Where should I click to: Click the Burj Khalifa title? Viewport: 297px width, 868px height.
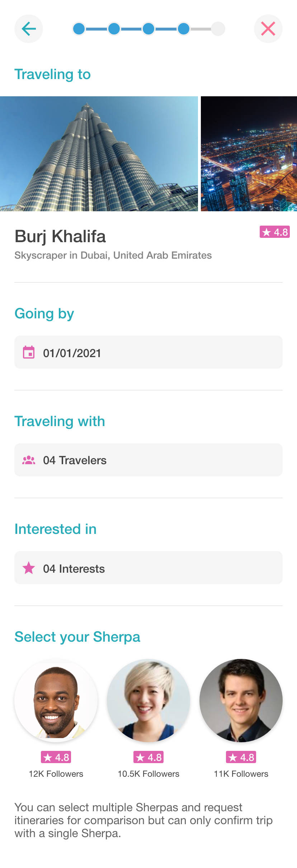60,236
